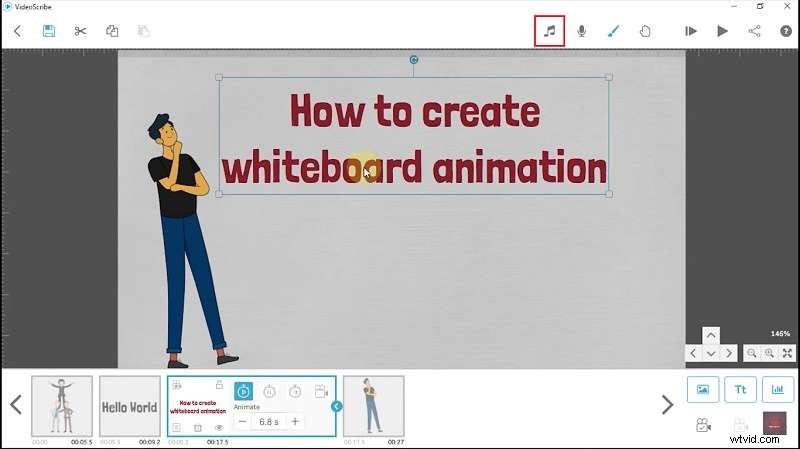800x449 pixels.
Task: Increase the animate time with plus
Action: click(295, 421)
